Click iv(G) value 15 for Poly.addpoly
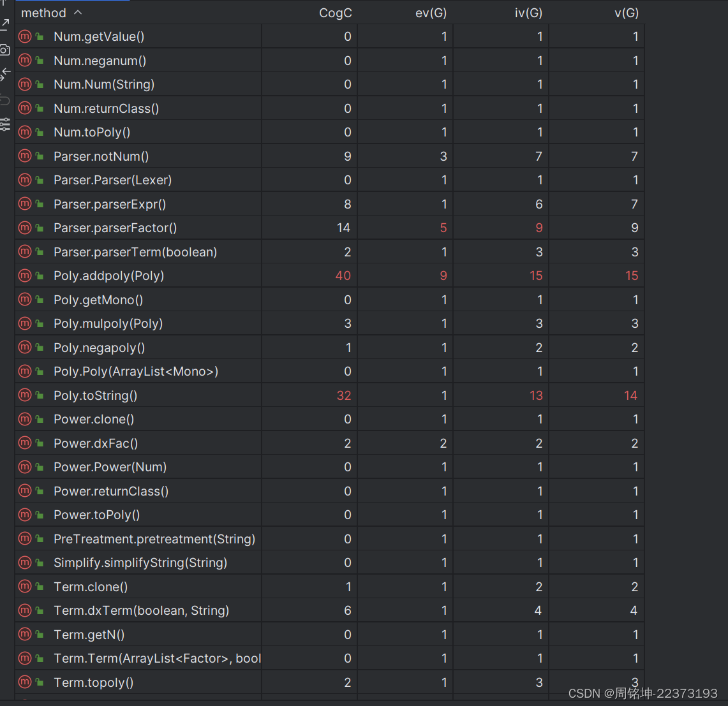 click(536, 276)
